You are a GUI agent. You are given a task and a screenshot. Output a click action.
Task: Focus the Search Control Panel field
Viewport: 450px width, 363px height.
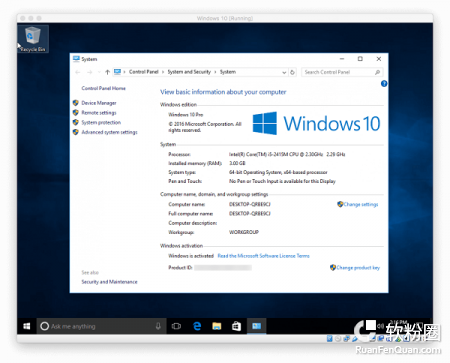click(x=342, y=72)
